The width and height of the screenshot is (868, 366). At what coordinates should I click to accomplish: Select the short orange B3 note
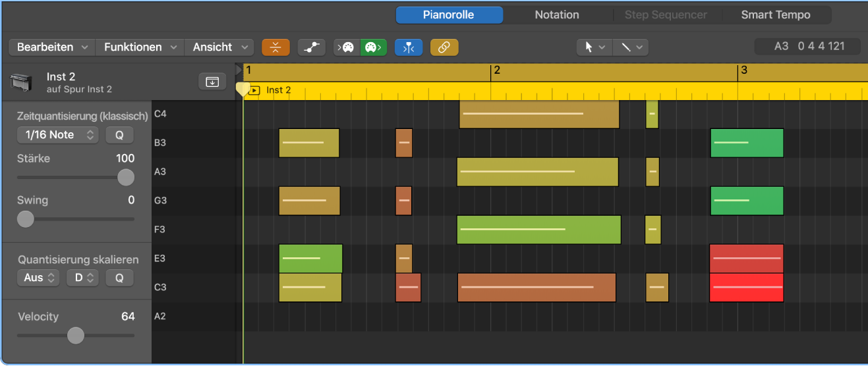(404, 143)
